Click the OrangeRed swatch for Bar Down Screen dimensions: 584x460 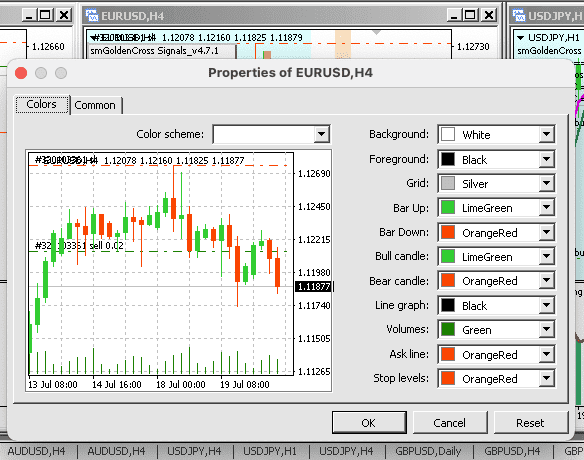pos(448,232)
